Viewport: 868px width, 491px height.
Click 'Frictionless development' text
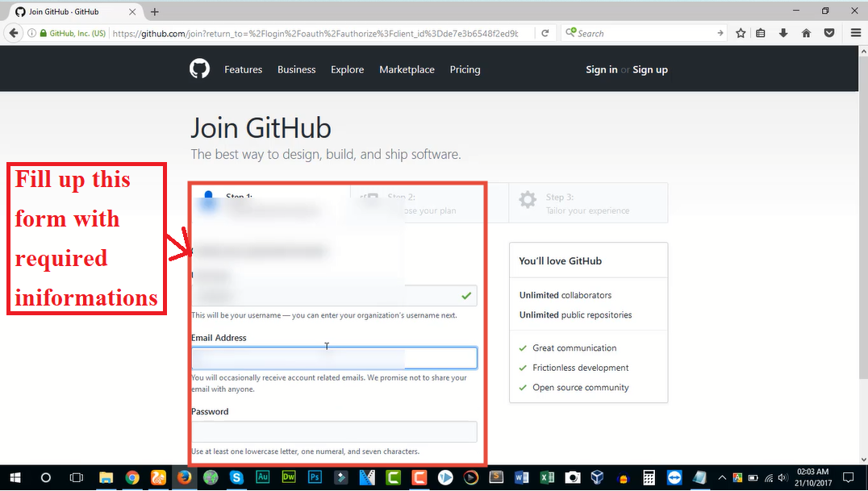pyautogui.click(x=580, y=368)
